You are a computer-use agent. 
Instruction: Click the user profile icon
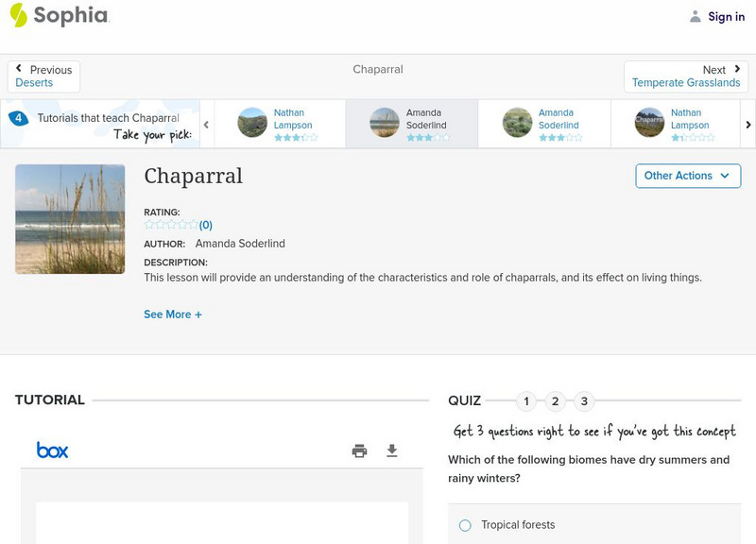pos(696,16)
